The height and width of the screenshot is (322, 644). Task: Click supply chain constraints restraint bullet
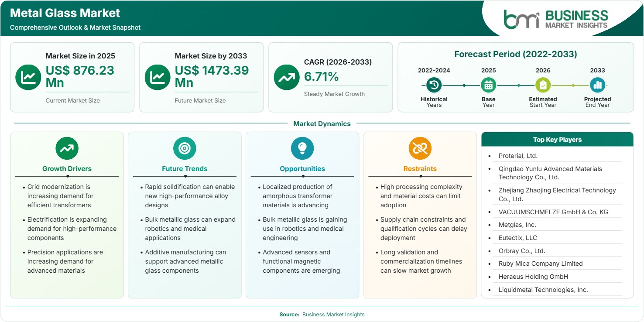click(x=424, y=229)
